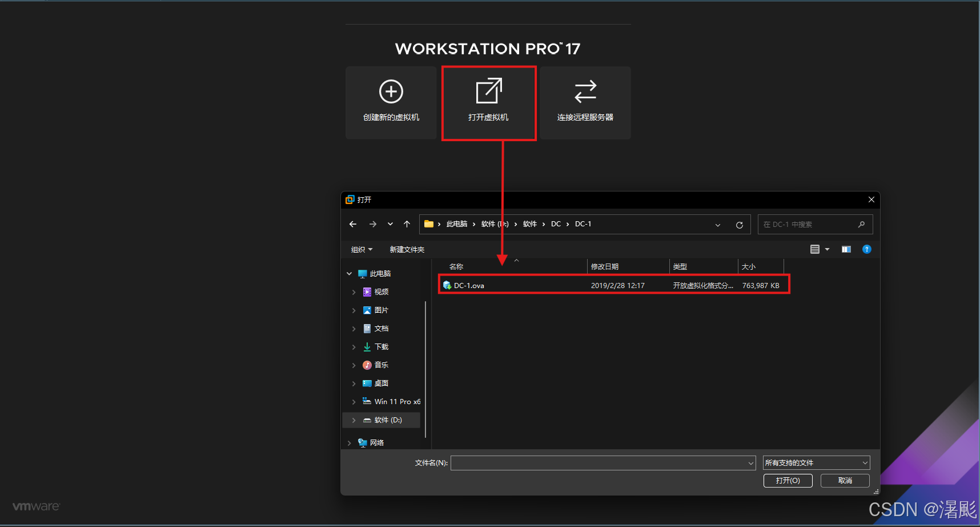Expand the 图片 folder node

click(x=354, y=310)
